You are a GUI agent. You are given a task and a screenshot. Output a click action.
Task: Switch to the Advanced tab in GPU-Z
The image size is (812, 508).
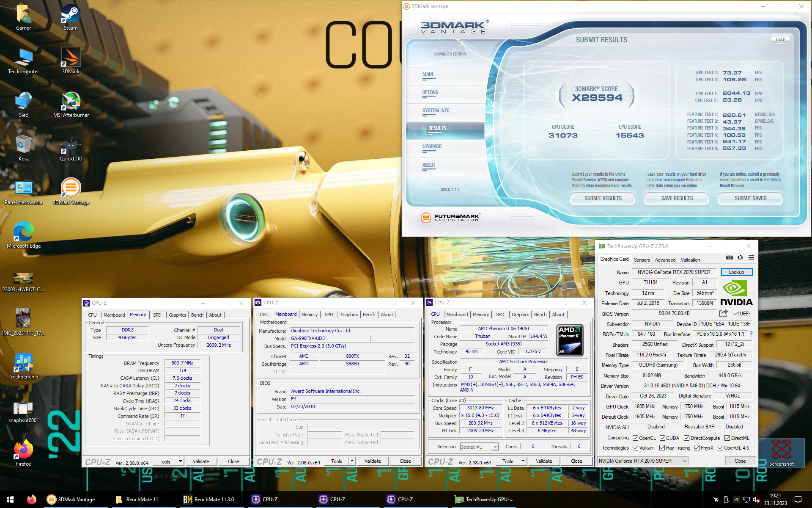[665, 260]
